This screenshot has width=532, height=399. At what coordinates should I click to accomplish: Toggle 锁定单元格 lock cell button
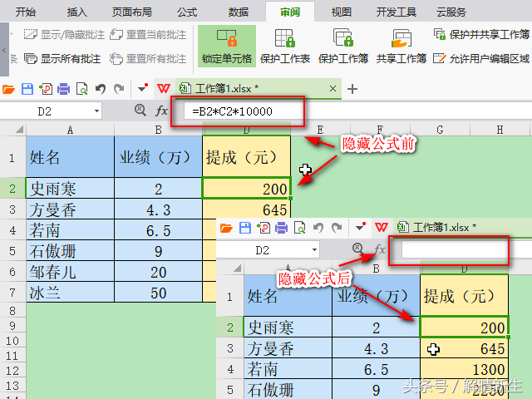click(x=227, y=47)
